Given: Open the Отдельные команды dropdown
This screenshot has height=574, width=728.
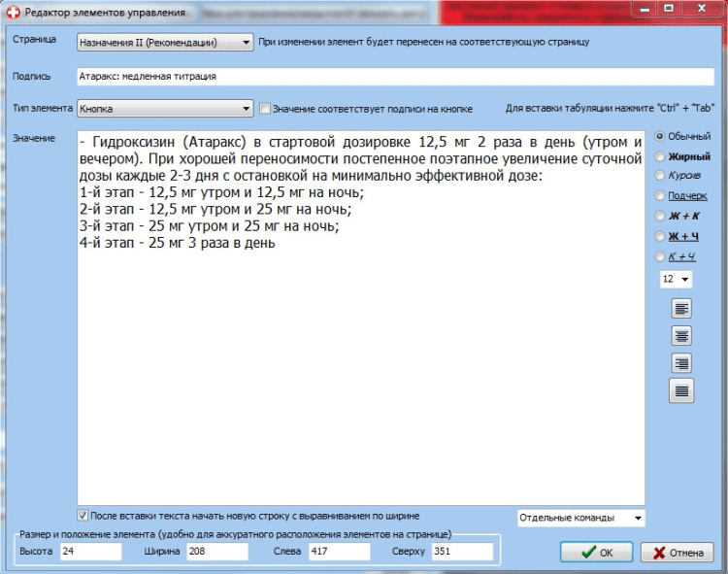Looking at the screenshot, I should 581,518.
